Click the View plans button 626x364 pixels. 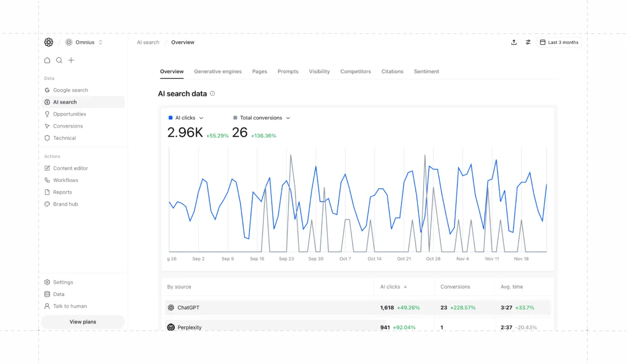(x=82, y=322)
